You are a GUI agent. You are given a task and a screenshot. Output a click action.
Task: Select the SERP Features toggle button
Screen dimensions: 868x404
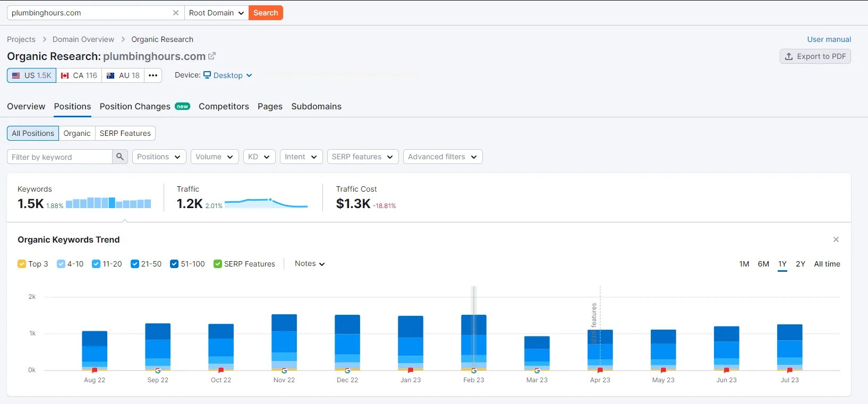click(x=125, y=133)
